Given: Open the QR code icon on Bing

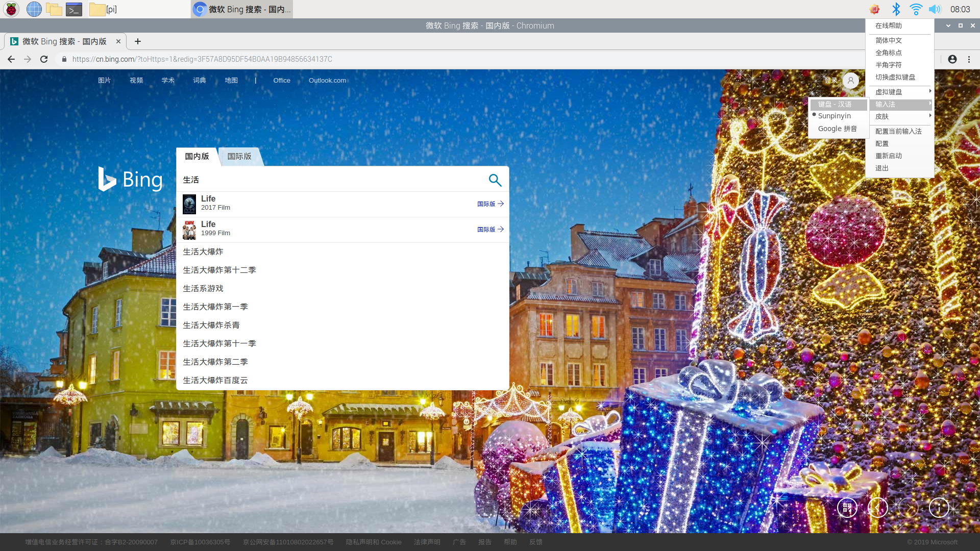Looking at the screenshot, I should [847, 508].
